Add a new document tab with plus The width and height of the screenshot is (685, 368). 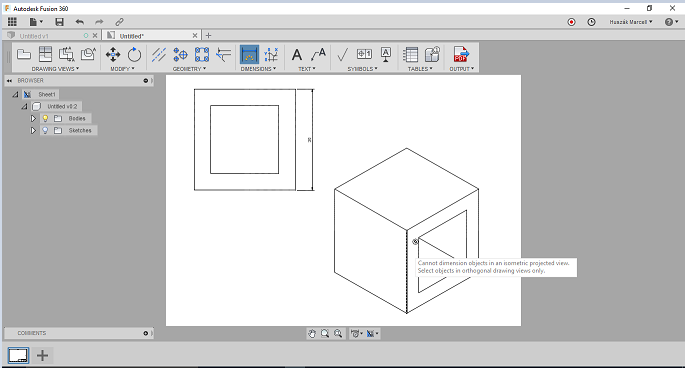[208, 35]
